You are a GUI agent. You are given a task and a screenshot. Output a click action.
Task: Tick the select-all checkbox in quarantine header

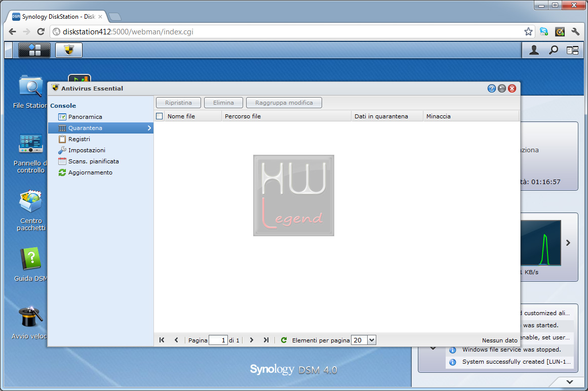pos(160,116)
